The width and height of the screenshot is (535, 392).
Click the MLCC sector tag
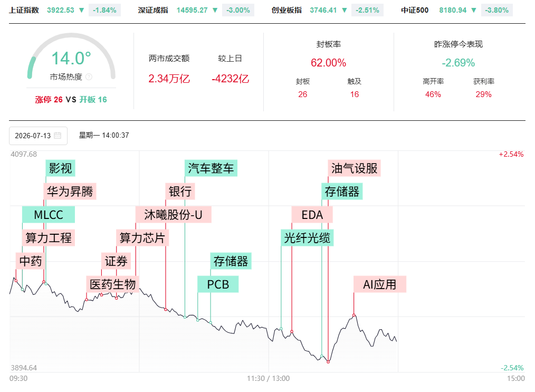49,215
